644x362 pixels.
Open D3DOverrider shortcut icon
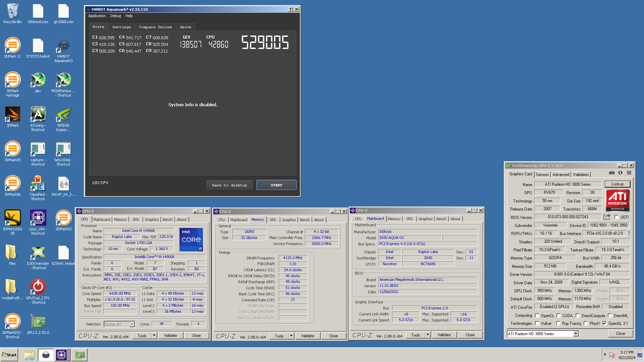point(38,257)
